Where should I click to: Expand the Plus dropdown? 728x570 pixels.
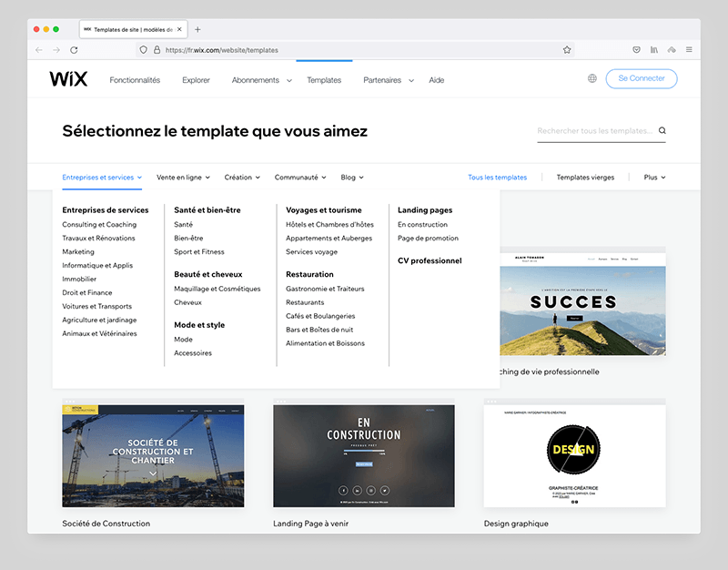point(654,178)
